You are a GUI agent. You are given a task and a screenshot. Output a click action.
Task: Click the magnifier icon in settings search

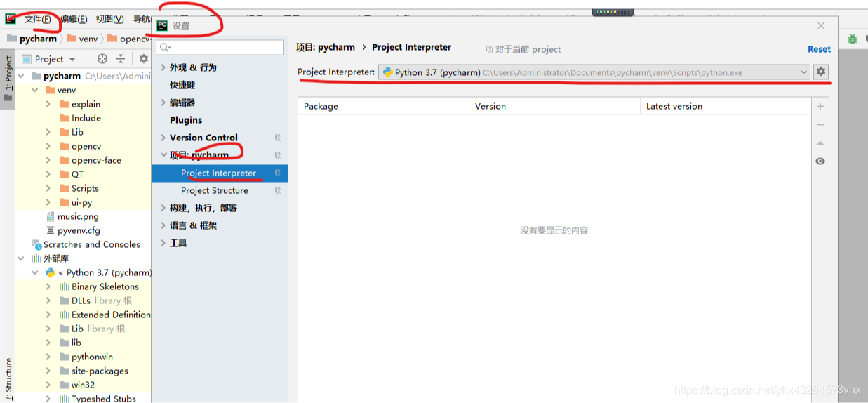[x=165, y=47]
